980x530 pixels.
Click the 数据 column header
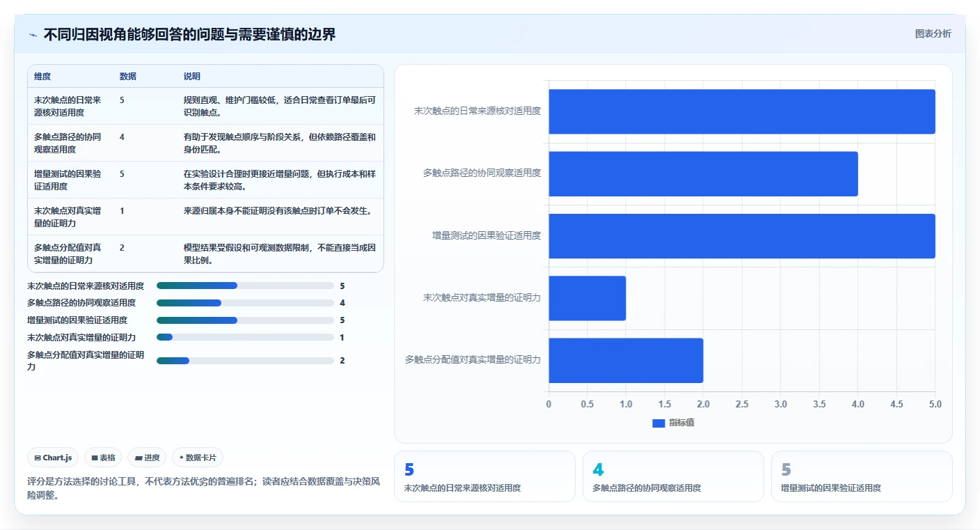click(x=128, y=76)
